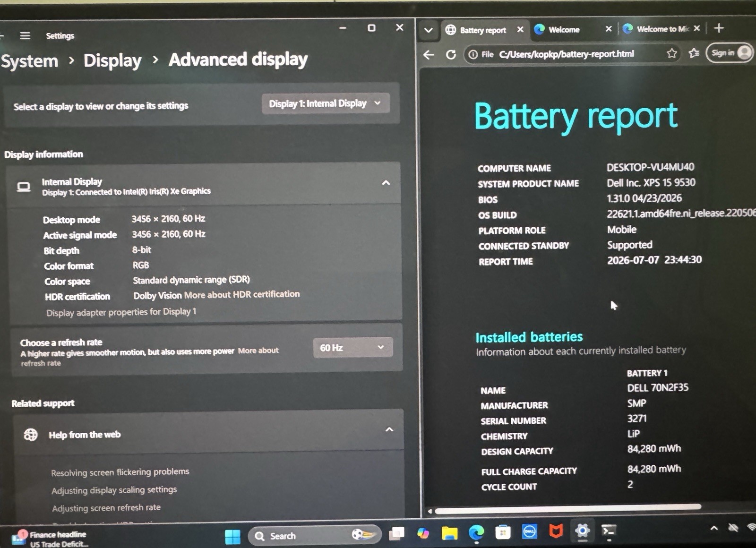Select the cycle count value 2
The width and height of the screenshot is (756, 548).
coord(630,484)
